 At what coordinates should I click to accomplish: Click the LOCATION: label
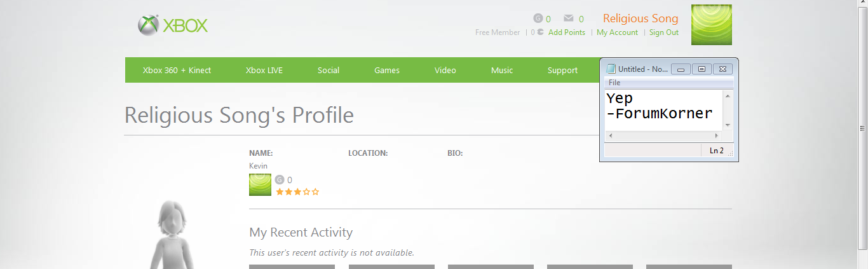368,153
